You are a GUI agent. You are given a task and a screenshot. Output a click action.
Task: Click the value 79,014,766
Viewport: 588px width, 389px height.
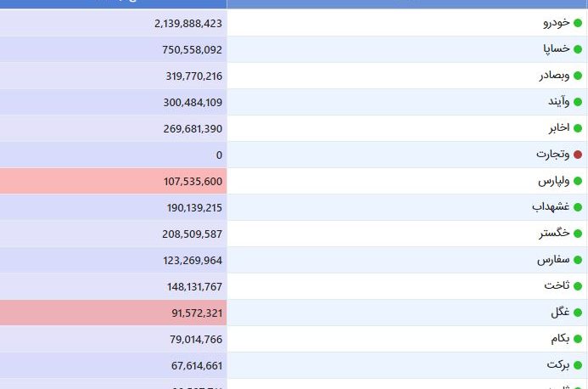[196, 339]
